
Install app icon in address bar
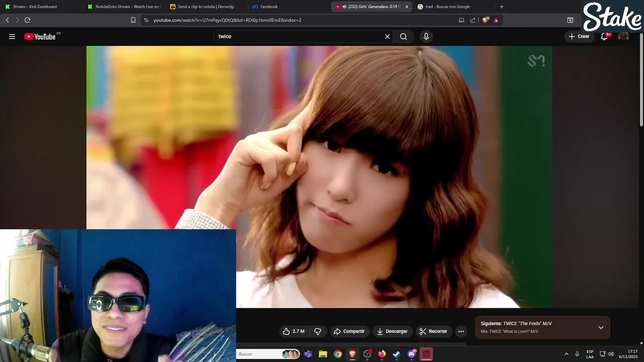pos(461,20)
